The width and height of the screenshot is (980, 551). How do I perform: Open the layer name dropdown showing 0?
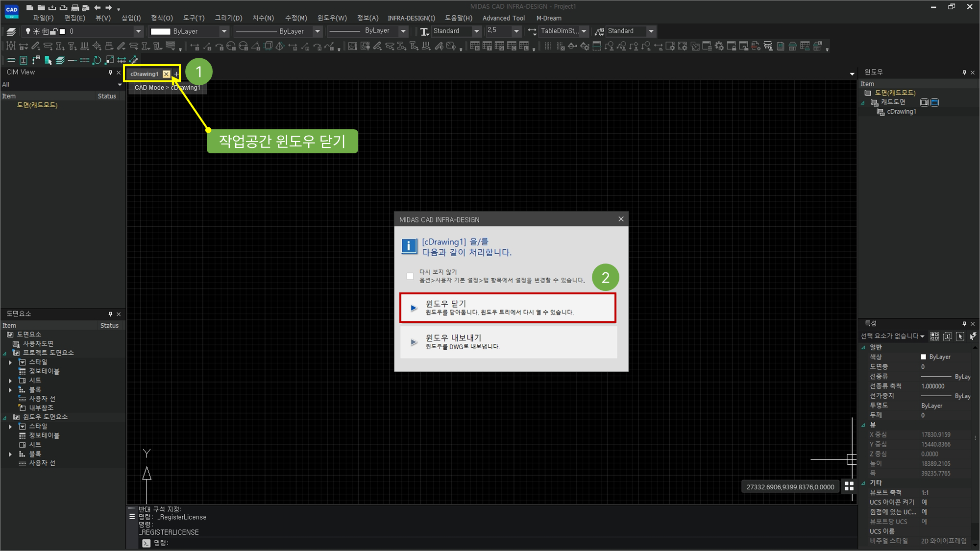coord(138,31)
